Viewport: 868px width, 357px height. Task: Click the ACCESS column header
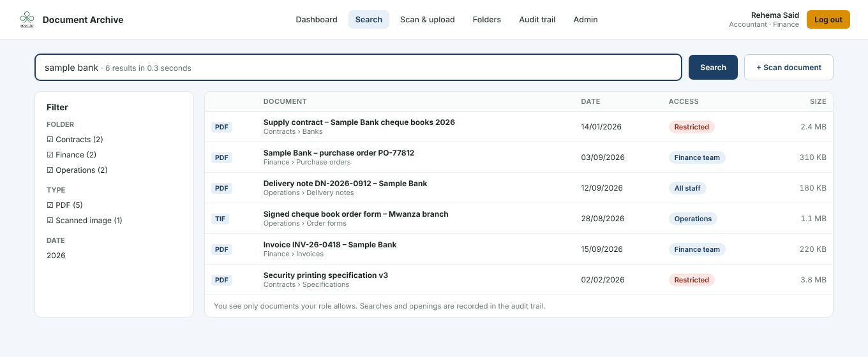pos(684,101)
